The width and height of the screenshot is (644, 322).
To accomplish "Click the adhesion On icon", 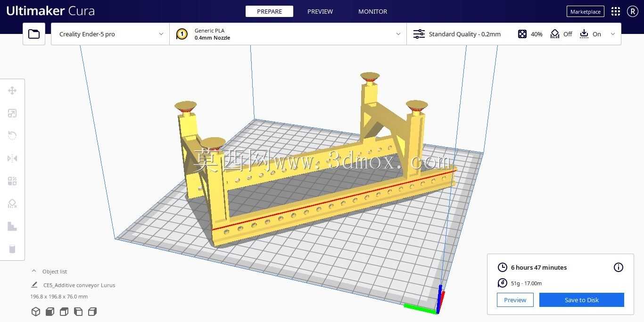I will pyautogui.click(x=584, y=34).
